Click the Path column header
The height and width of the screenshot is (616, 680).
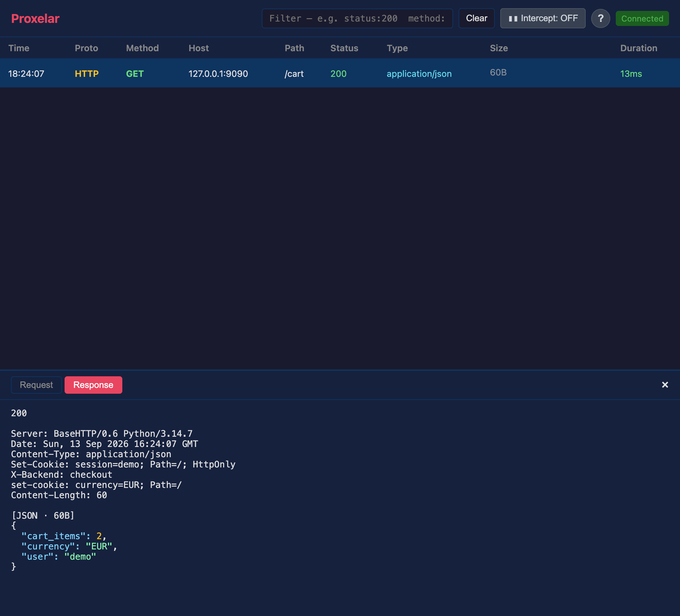(x=294, y=48)
